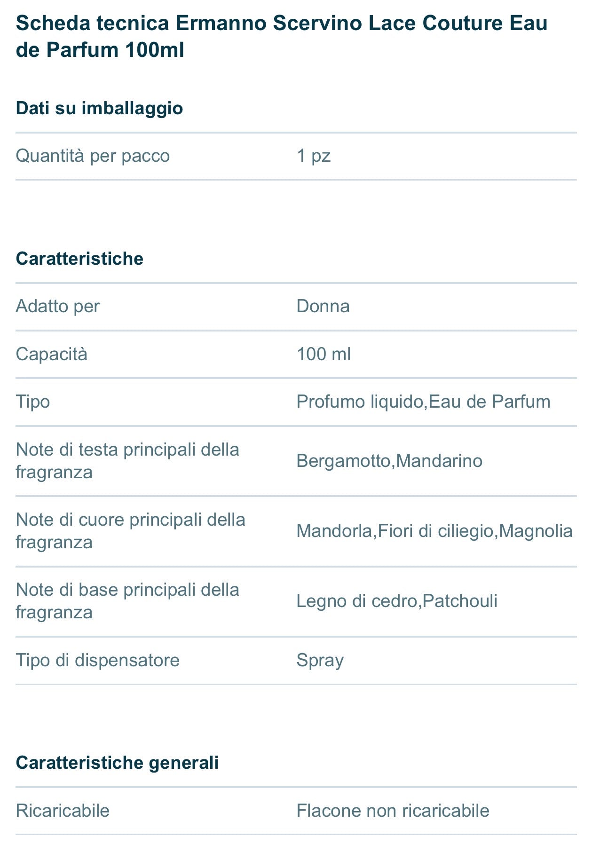Click the 'Scheda tecnica Ermanno Scervino' page title
This screenshot has width=592, height=868.
pos(281,36)
